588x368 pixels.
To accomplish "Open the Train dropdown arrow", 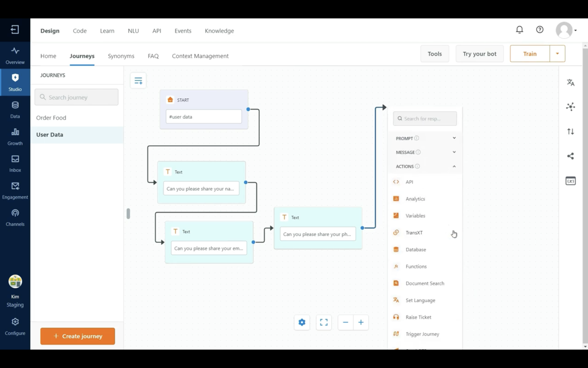I will tap(557, 54).
